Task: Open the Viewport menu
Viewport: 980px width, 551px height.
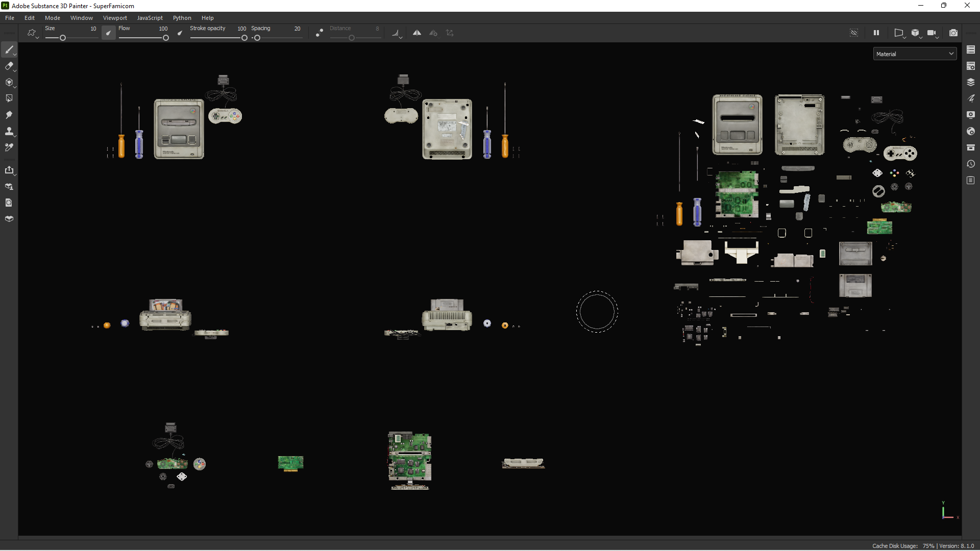Action: pyautogui.click(x=115, y=17)
